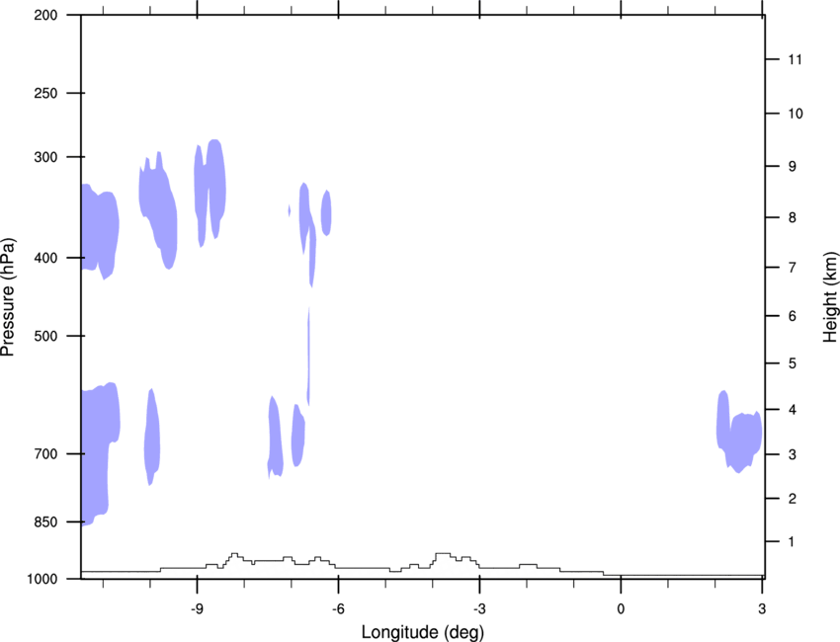Click the Pressure (hPa) axis title

[x=8, y=297]
